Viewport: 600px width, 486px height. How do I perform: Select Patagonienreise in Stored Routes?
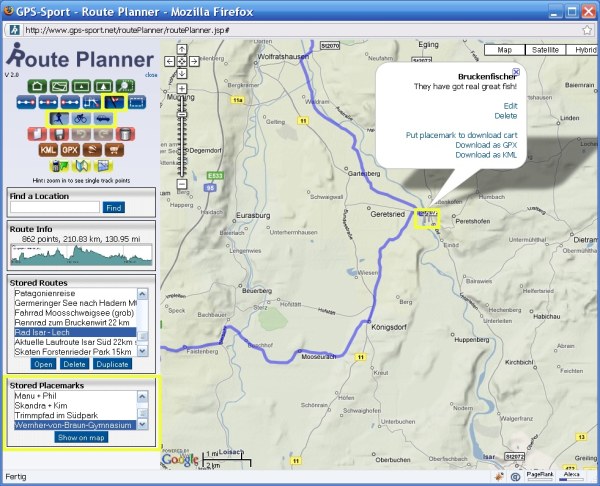pos(75,293)
